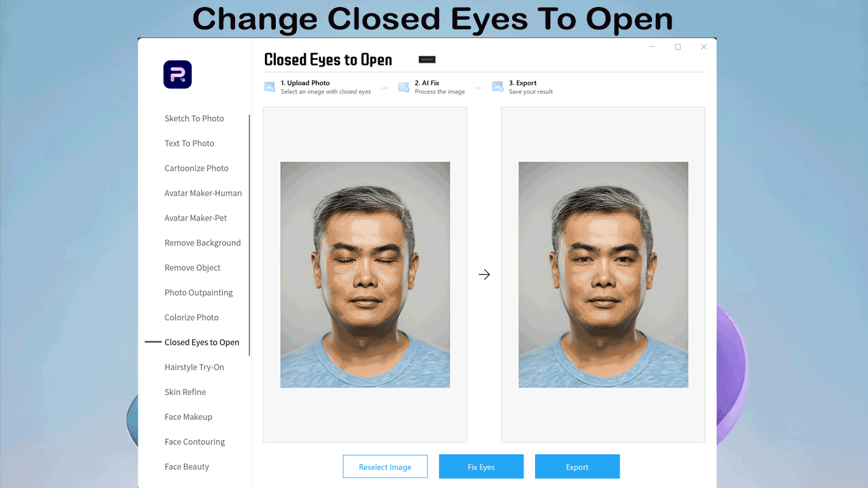The image size is (868, 488).
Task: Click the Export step icon
Action: click(498, 87)
